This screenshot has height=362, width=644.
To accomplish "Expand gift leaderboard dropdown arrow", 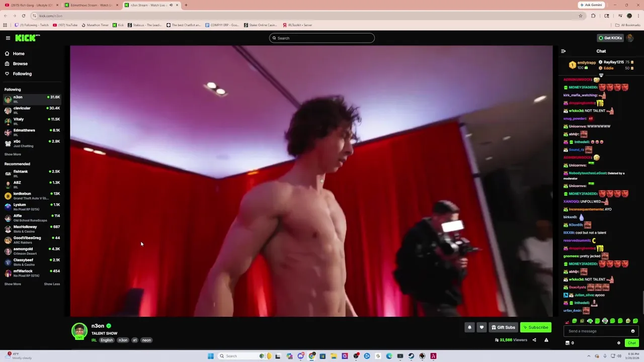I will tap(601, 75).
